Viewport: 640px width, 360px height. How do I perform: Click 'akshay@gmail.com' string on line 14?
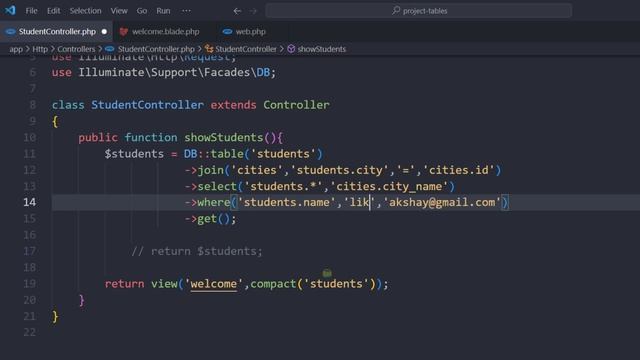coord(442,202)
